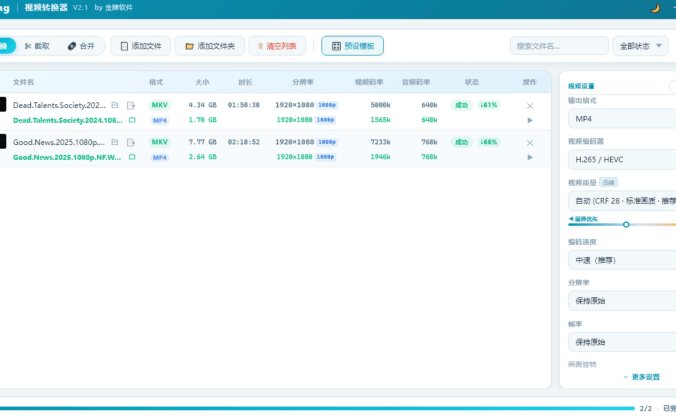Expand 更多设置 (more settings)
Image resolution: width=676 pixels, height=418 pixels.
point(642,377)
